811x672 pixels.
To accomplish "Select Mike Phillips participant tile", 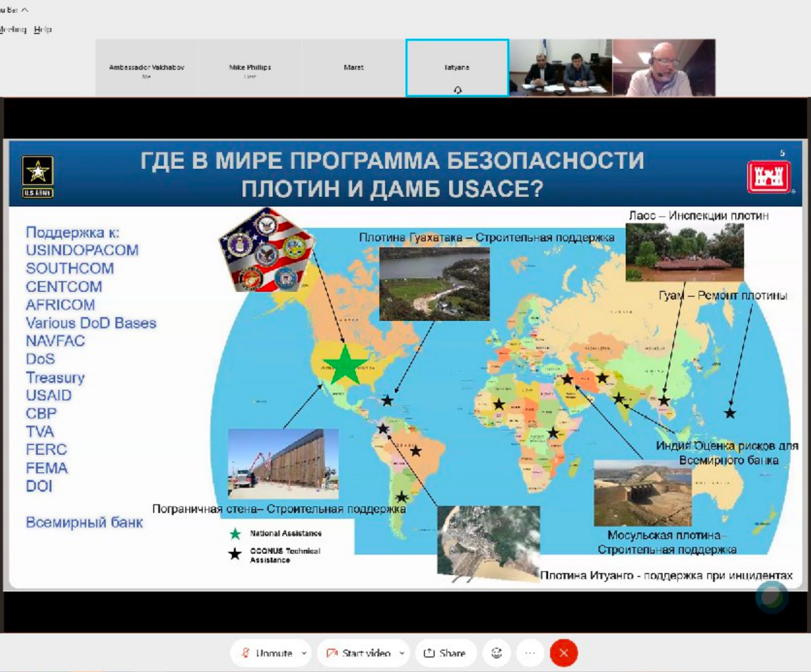I will [x=250, y=67].
